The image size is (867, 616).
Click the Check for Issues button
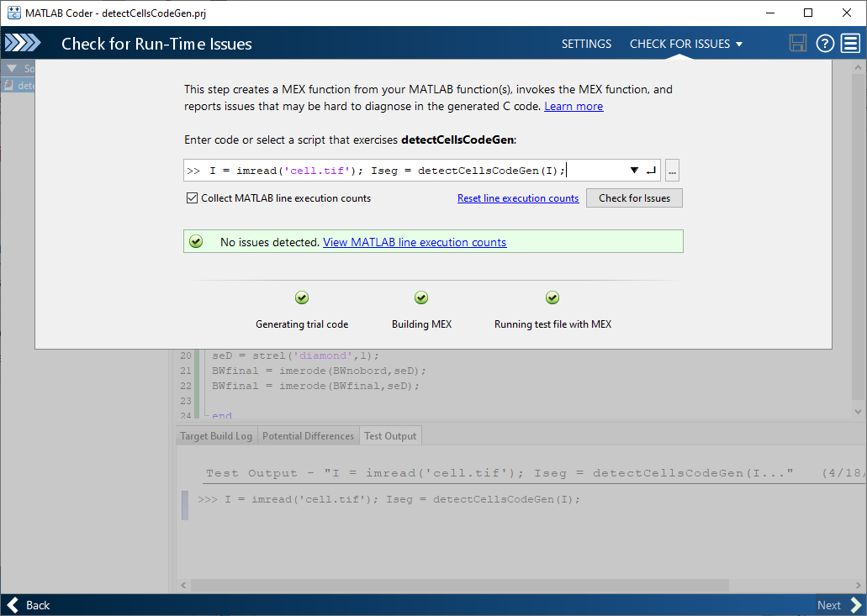[634, 197]
